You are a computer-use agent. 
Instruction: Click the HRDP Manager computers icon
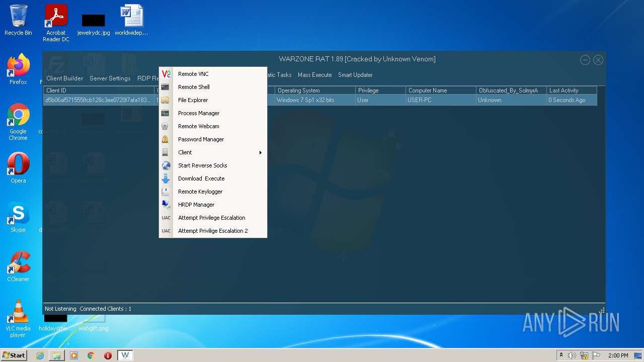166,205
